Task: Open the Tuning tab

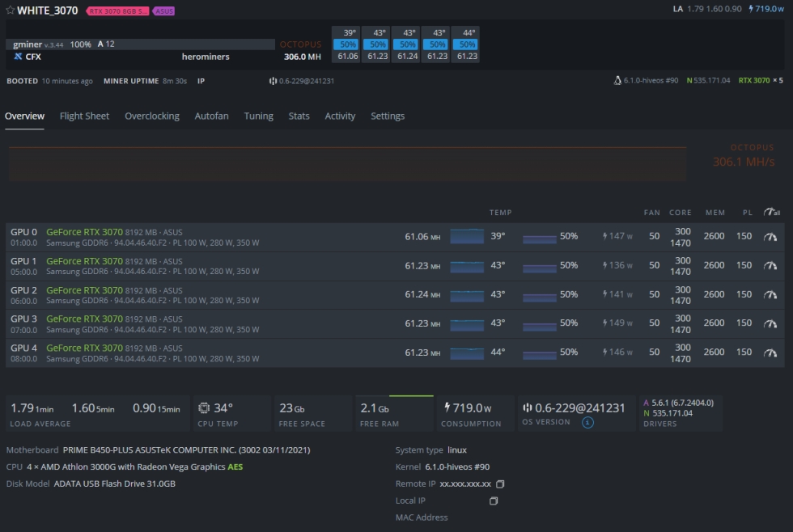Action: click(258, 116)
